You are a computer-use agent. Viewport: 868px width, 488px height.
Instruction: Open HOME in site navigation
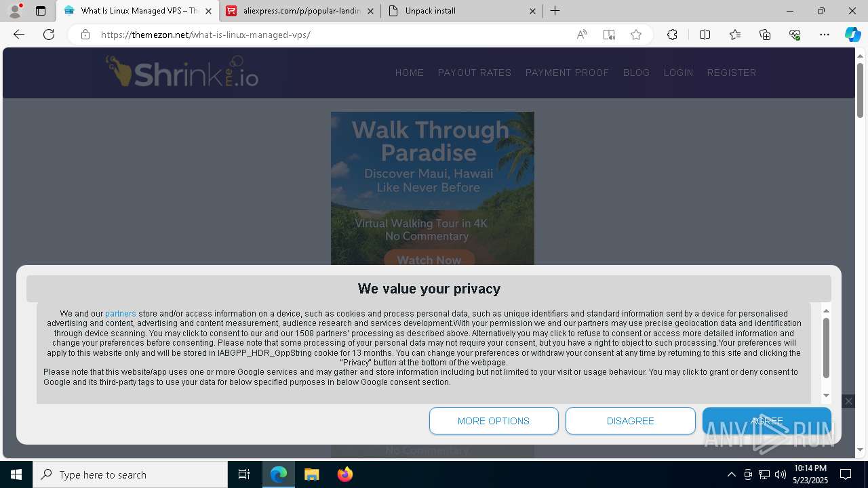[x=410, y=73]
